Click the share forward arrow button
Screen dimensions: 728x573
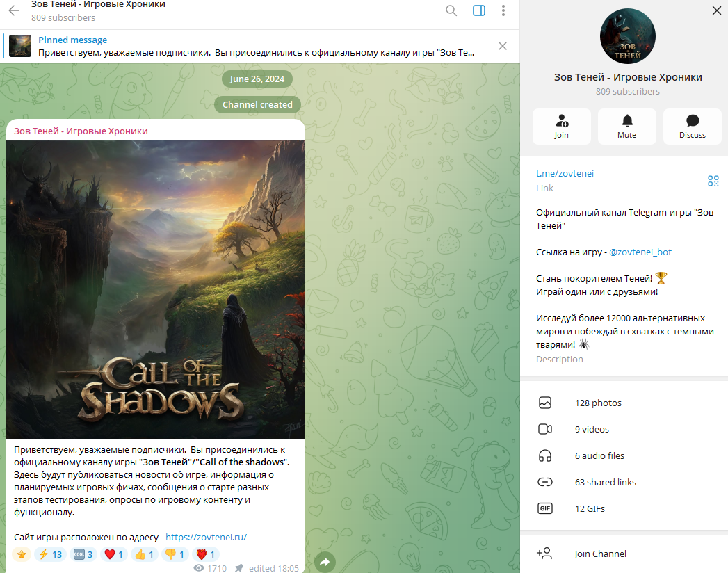tap(325, 563)
